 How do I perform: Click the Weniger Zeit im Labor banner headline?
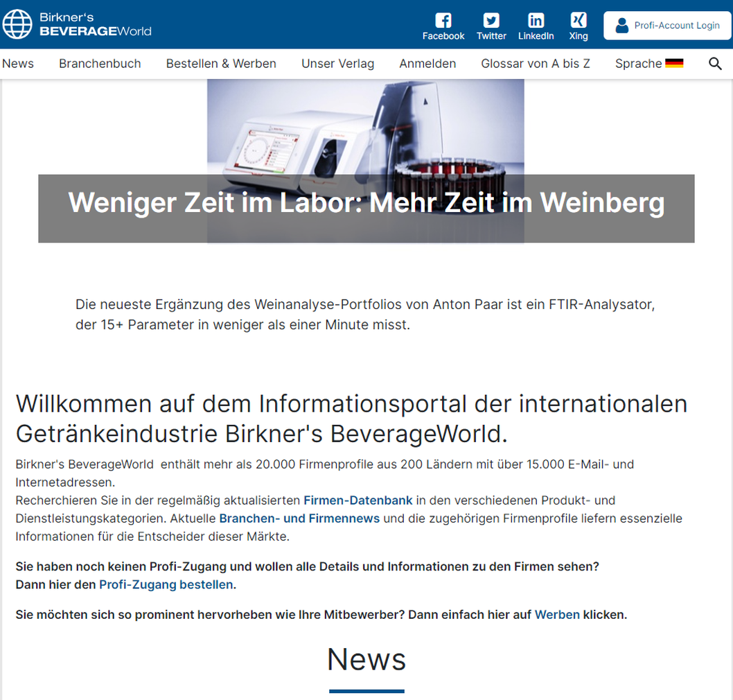pyautogui.click(x=366, y=203)
